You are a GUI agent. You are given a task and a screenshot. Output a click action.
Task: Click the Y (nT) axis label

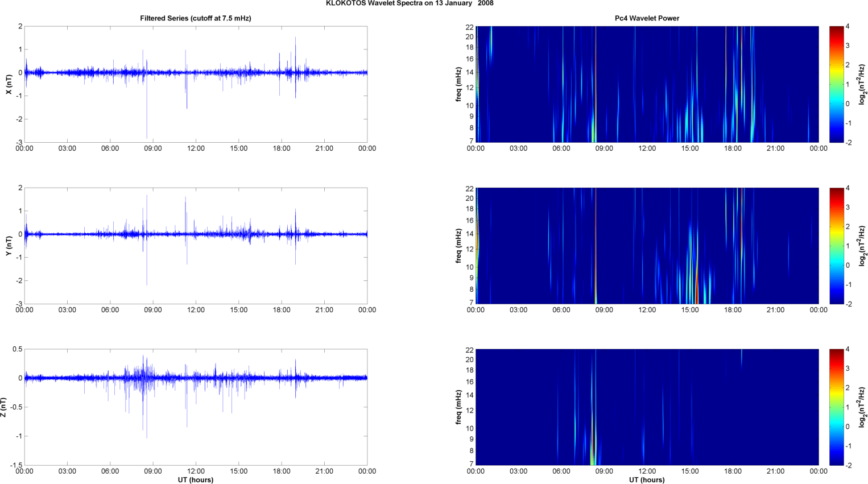[x=9, y=246]
